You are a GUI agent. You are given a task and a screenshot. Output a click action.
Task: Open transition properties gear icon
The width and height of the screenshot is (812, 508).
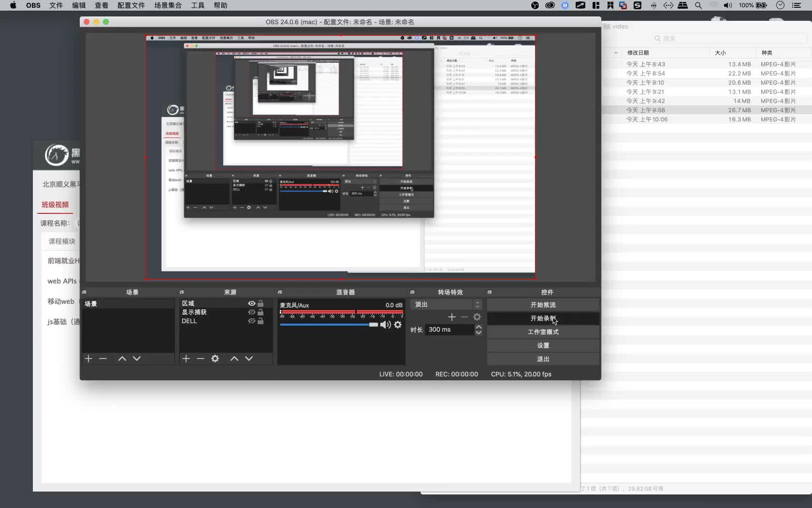tap(477, 317)
